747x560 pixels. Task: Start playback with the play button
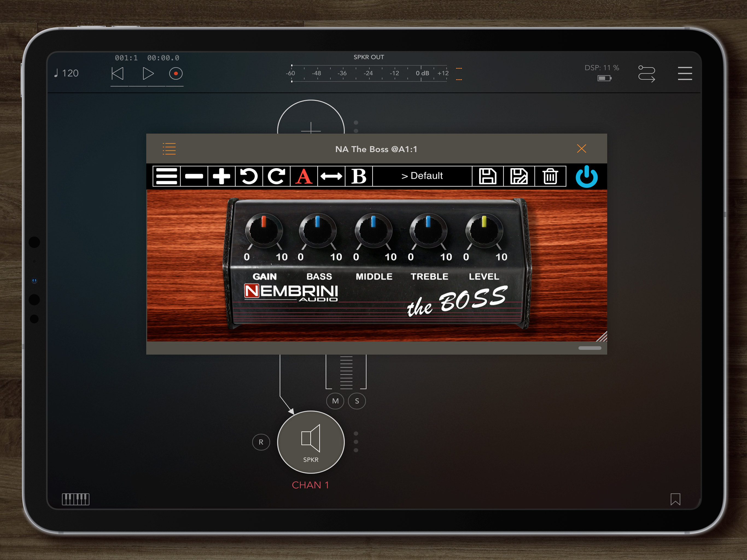(x=148, y=73)
